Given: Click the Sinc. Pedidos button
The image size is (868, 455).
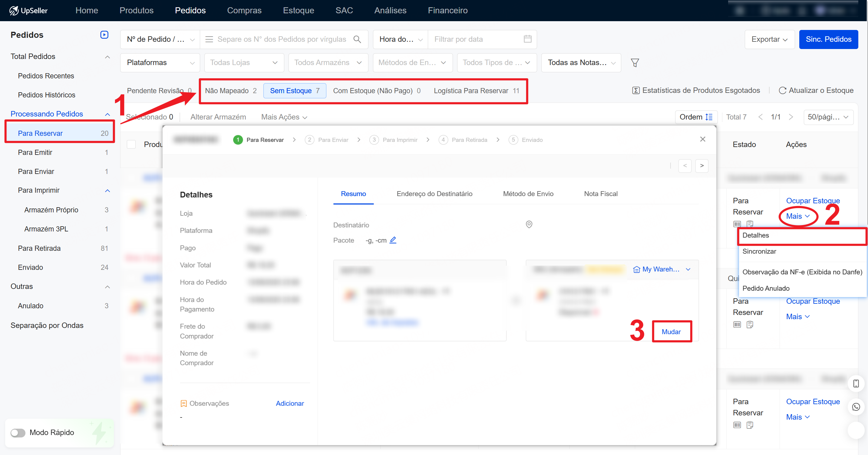Looking at the screenshot, I should (828, 39).
